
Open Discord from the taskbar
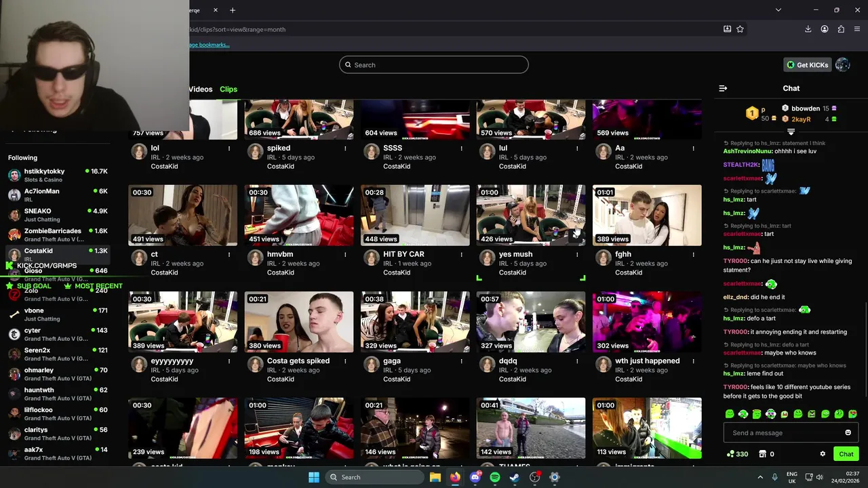click(x=475, y=477)
